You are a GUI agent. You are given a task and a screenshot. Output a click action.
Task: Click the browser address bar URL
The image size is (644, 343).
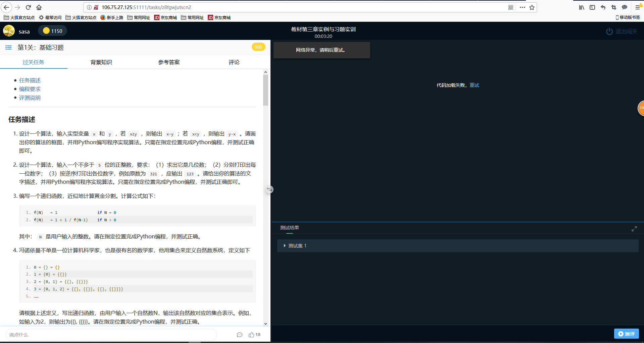coord(146,7)
